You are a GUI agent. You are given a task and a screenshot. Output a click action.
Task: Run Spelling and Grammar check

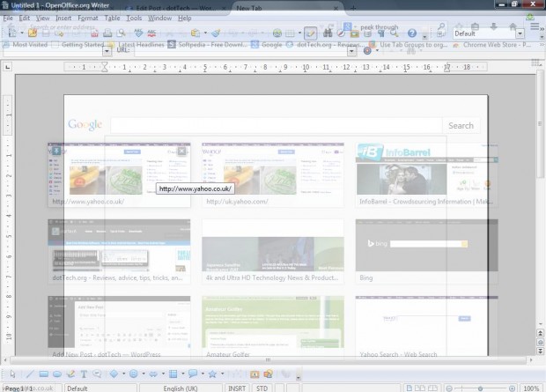(138, 33)
